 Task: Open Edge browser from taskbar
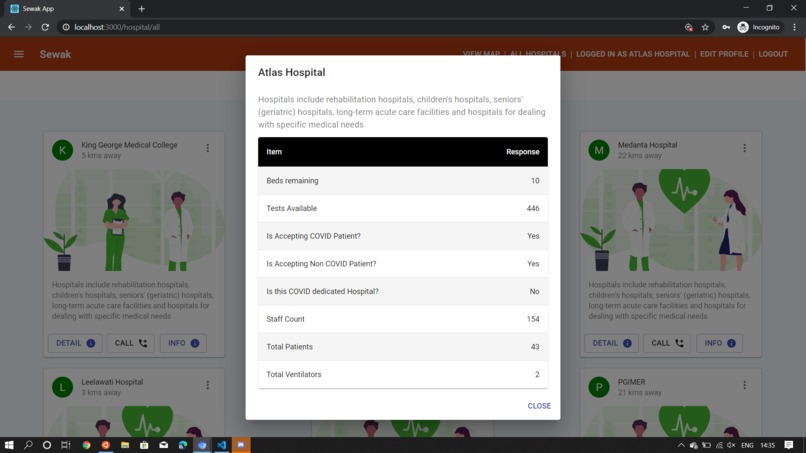point(183,445)
